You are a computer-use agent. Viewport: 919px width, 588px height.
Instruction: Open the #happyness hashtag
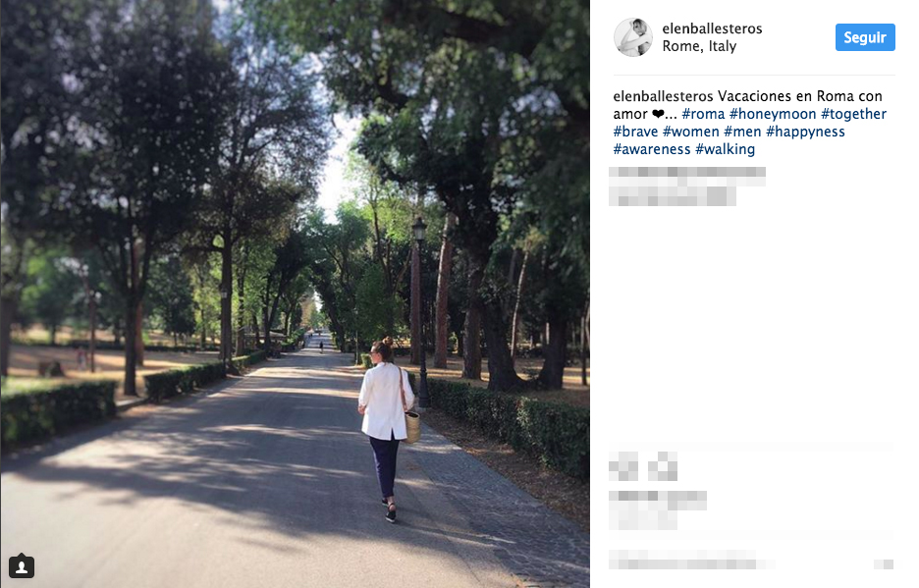click(x=805, y=132)
